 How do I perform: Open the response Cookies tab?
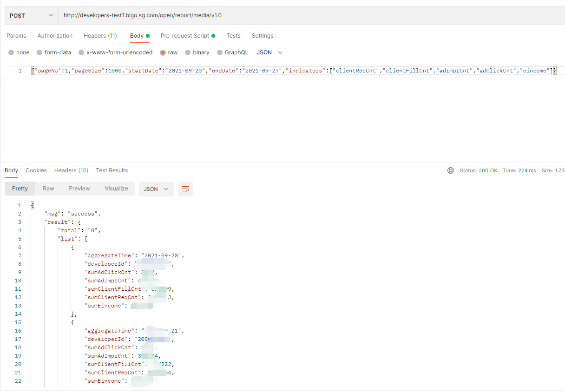pyautogui.click(x=36, y=170)
